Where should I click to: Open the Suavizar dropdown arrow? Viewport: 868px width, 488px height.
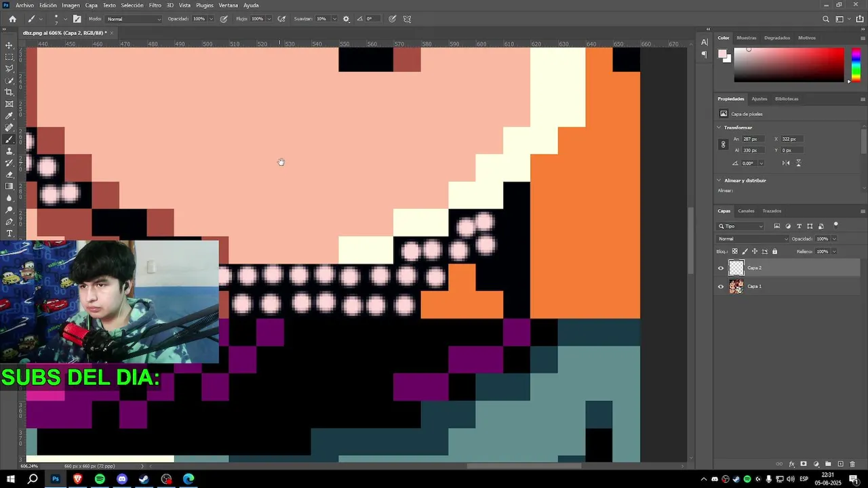tap(334, 19)
